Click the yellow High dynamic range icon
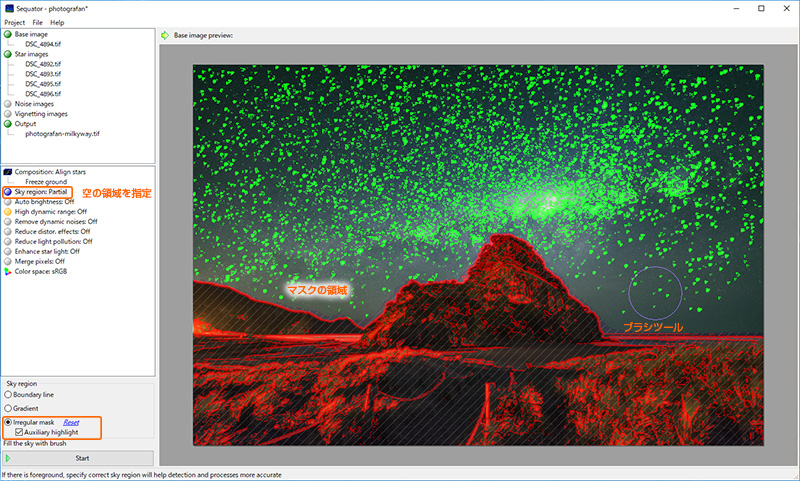The height and width of the screenshot is (481, 800). (8, 212)
